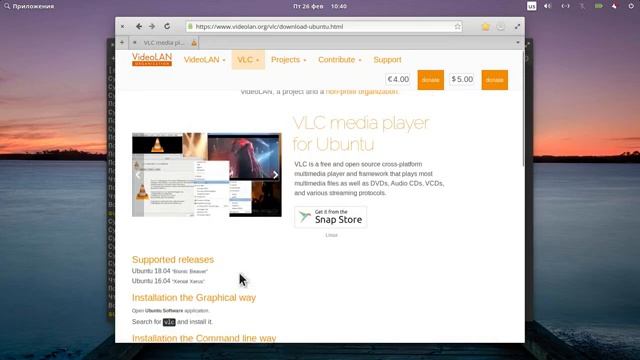This screenshot has width=640, height=360.
Task: Open the battery status indicator
Action: tap(598, 6)
